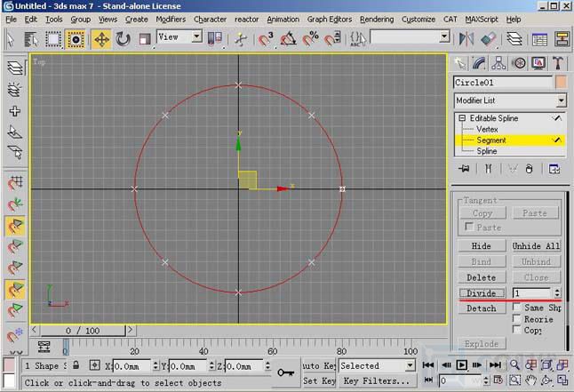
Task: Choose Rectangular Selection Region tool
Action: 53,39
